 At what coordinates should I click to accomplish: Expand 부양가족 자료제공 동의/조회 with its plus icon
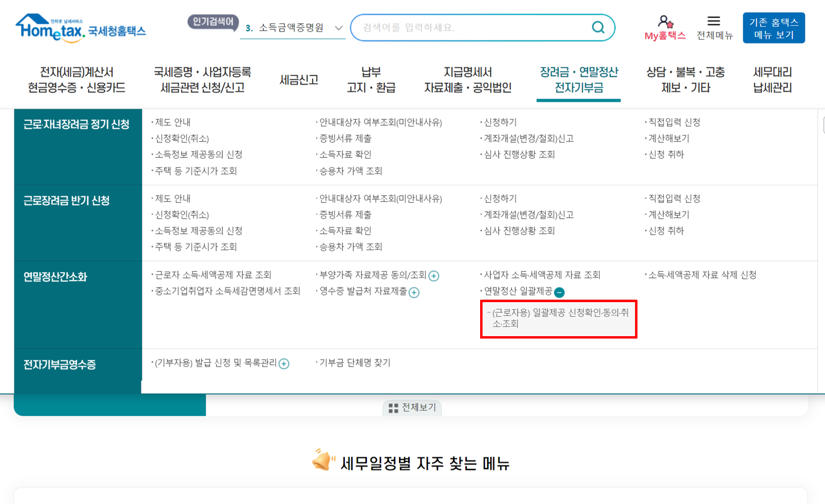coord(434,276)
